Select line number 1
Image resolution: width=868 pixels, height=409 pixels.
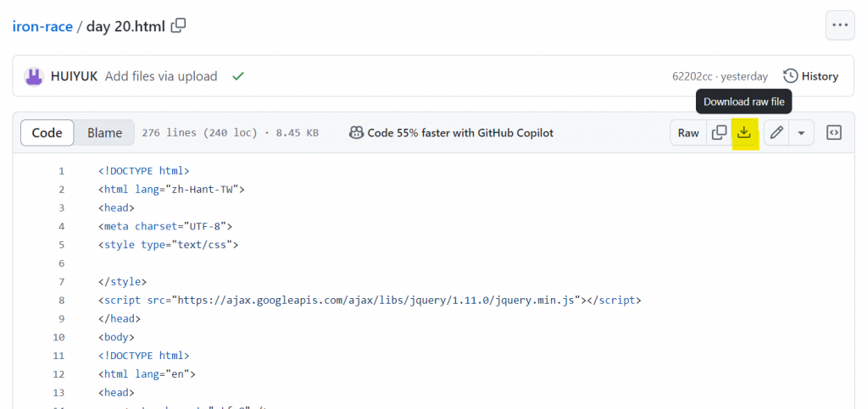[x=61, y=170]
